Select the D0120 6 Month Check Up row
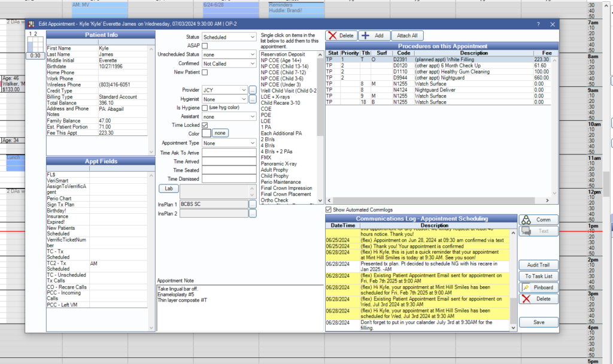Screen dimensions: 613x364 438,66
